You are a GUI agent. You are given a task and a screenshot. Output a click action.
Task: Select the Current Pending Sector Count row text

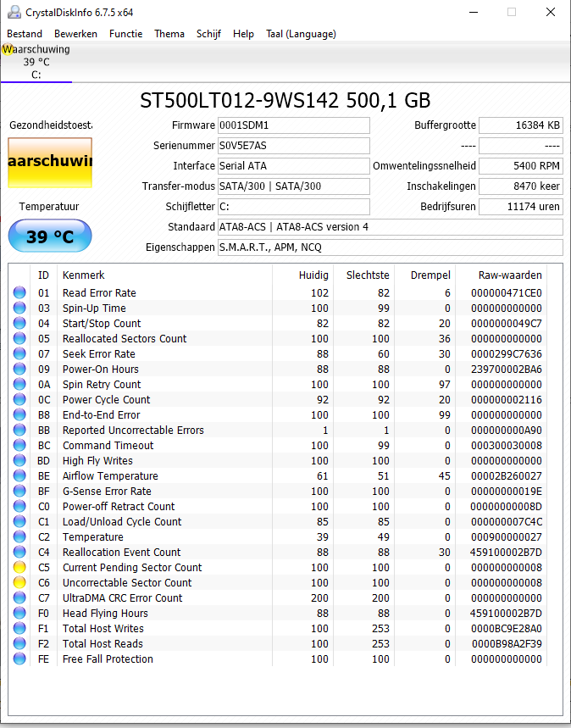132,567
